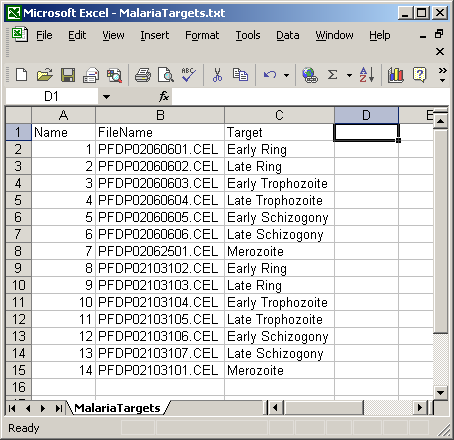Launch the Chart Wizard icon
The width and height of the screenshot is (454, 440).
[396, 75]
